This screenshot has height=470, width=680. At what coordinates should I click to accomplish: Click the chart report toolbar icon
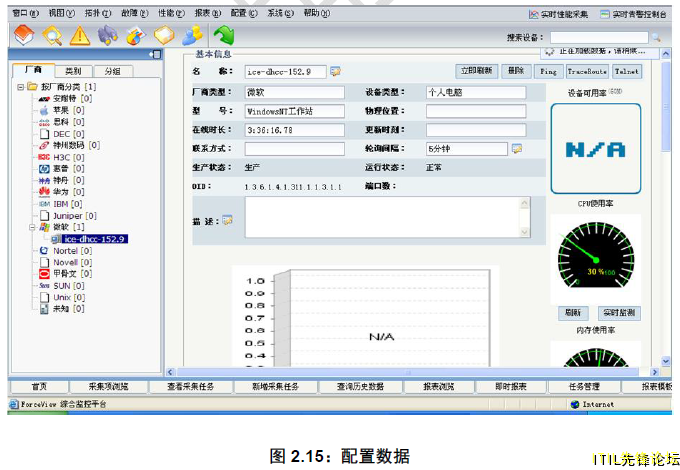coord(136,36)
